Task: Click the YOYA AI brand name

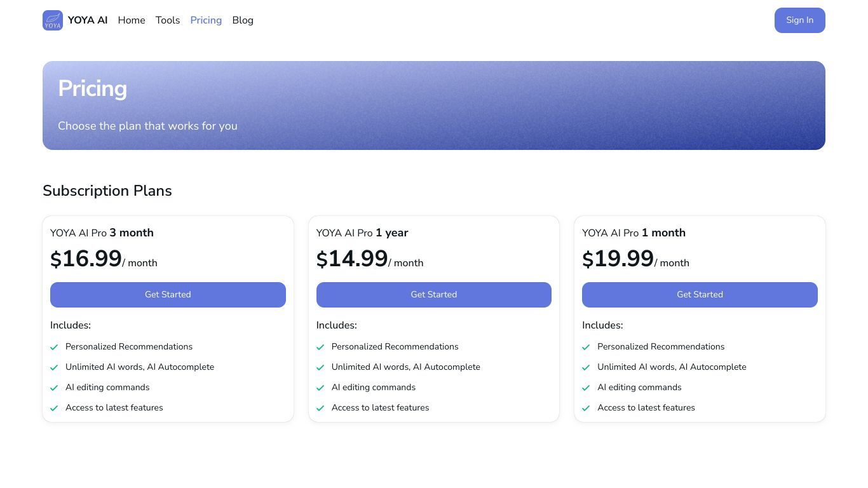Action: point(88,20)
